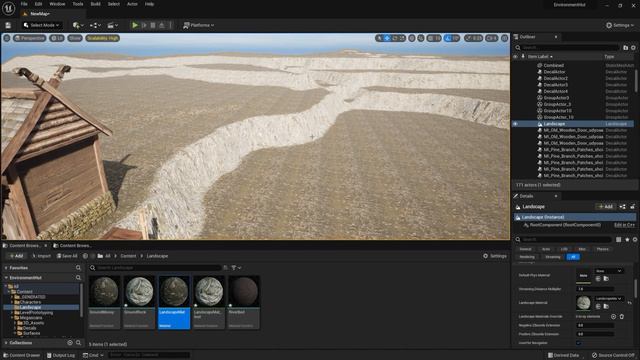Use selected asset for Default Phys Material
The width and height of the screenshot is (640, 360).
598,279
